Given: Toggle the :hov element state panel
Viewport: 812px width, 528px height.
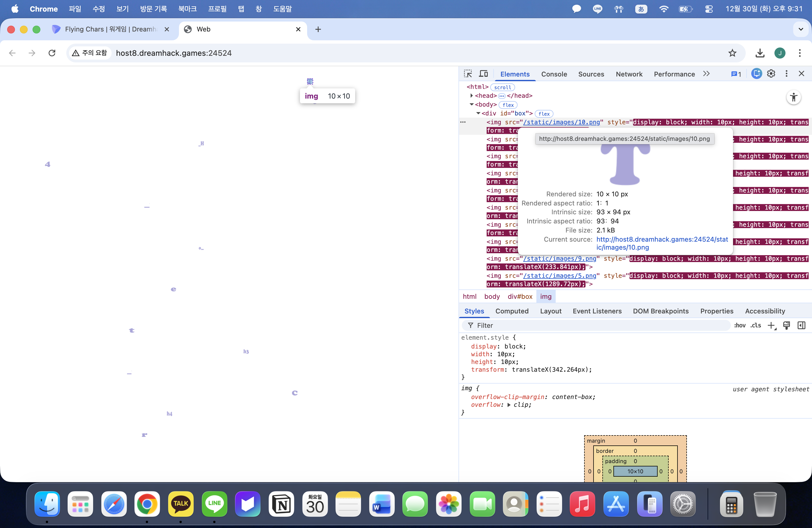Looking at the screenshot, I should point(740,325).
